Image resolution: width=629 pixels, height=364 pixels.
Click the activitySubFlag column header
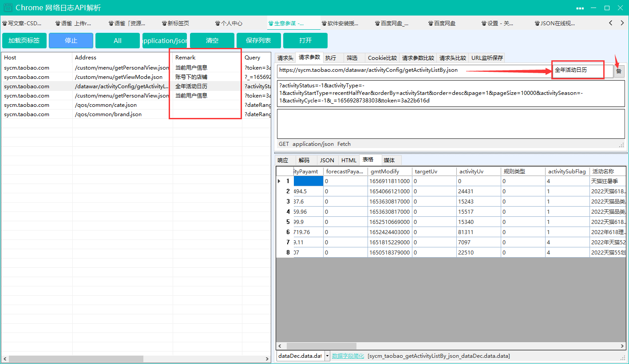pyautogui.click(x=567, y=172)
